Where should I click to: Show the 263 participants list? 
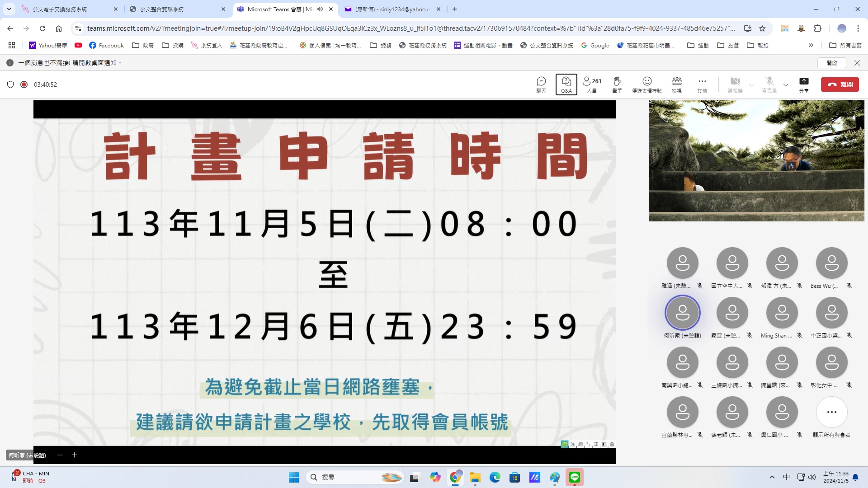click(x=591, y=84)
